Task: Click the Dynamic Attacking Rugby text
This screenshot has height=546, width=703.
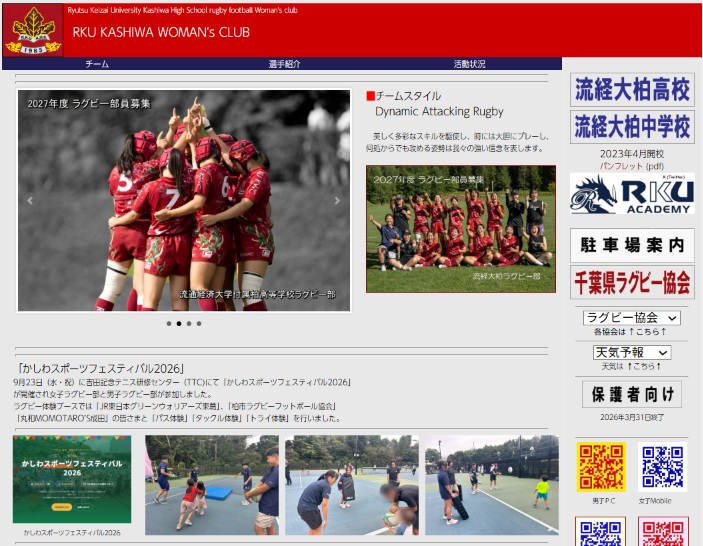Action: click(x=439, y=111)
